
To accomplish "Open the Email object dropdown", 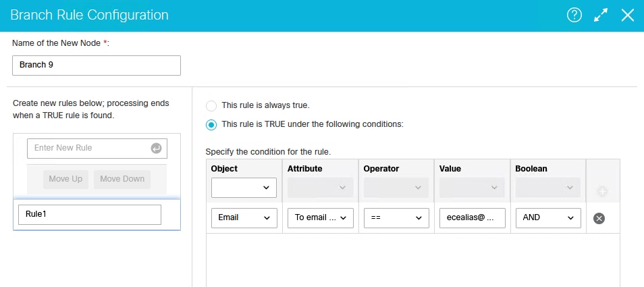I will tap(244, 218).
